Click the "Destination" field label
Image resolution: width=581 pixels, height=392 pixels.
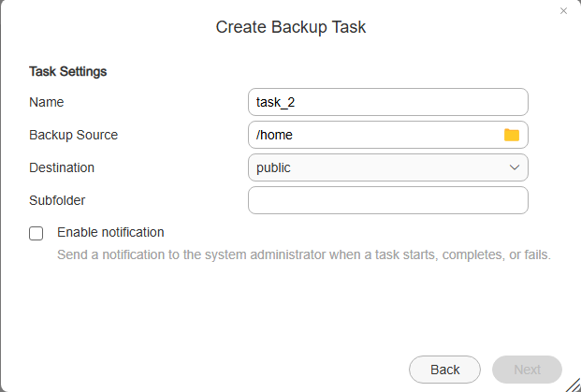pos(62,167)
